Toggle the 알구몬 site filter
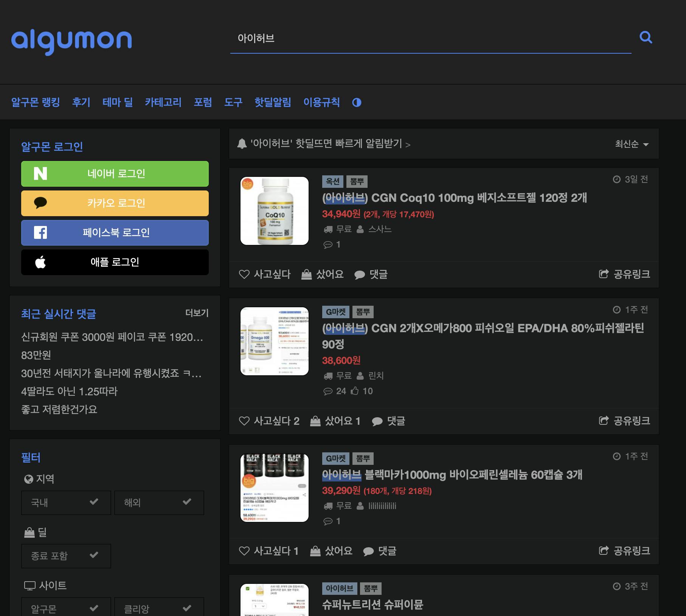The width and height of the screenshot is (686, 616). click(66, 607)
